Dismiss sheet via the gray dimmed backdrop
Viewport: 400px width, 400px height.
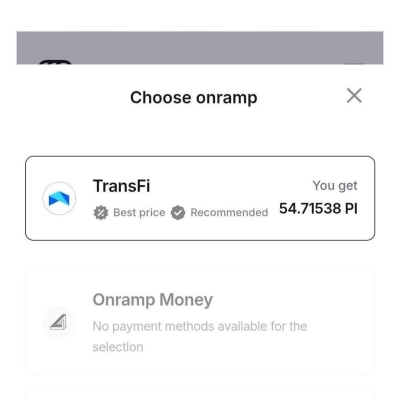tap(200, 46)
